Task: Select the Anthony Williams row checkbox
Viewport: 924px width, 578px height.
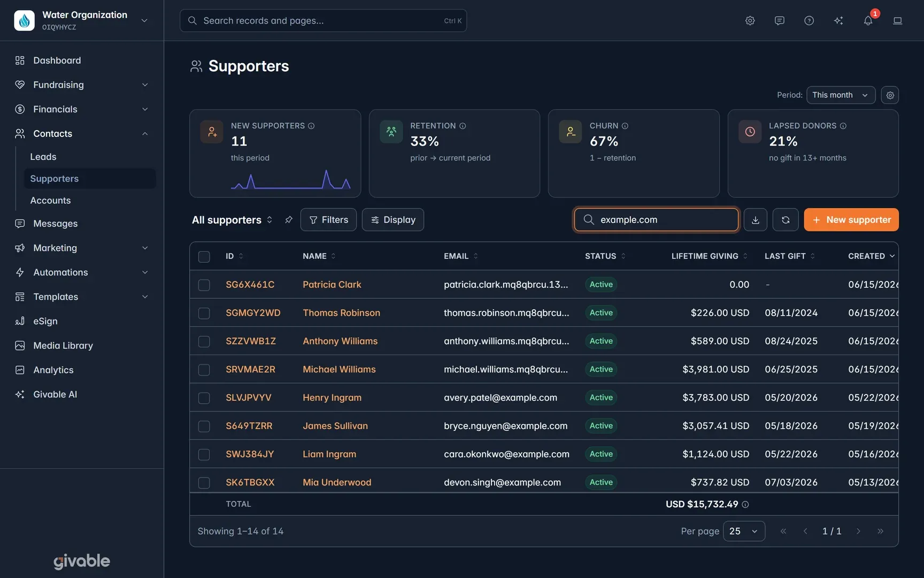Action: (x=204, y=341)
